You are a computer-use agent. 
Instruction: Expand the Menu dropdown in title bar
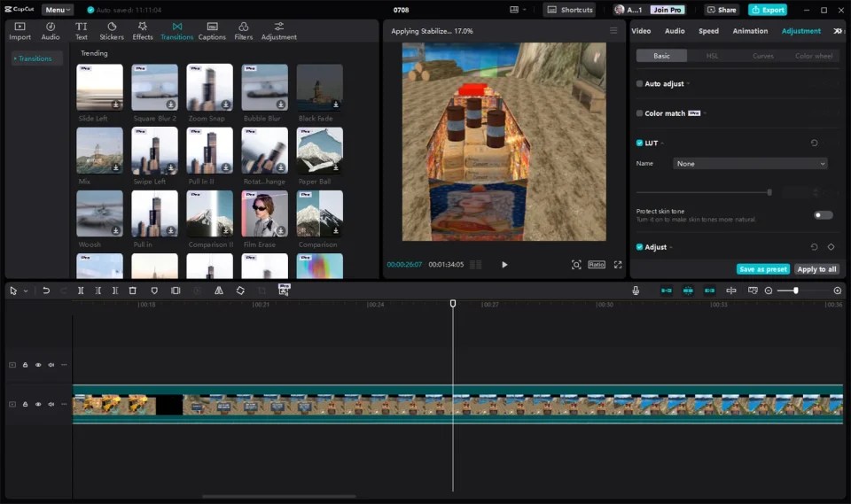[x=58, y=10]
